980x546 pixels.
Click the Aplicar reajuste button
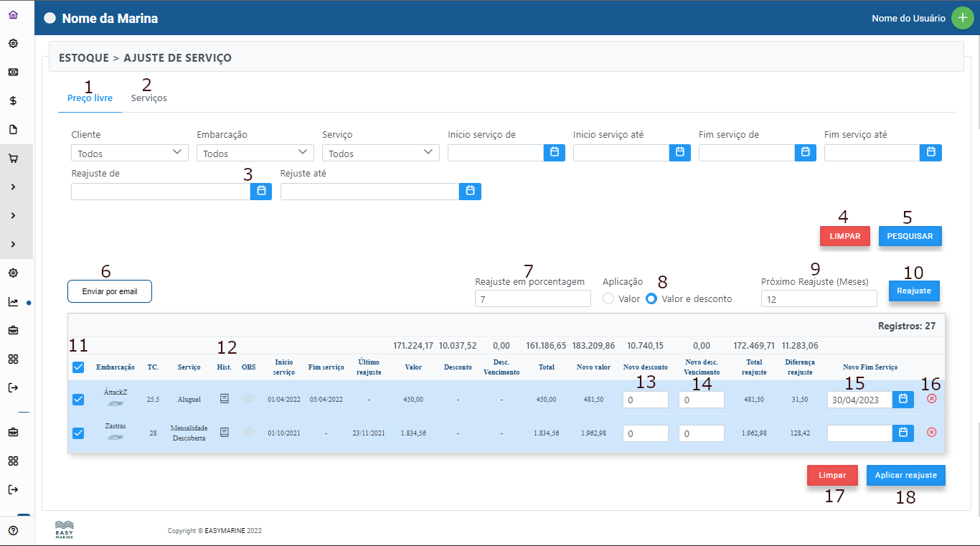click(x=905, y=476)
